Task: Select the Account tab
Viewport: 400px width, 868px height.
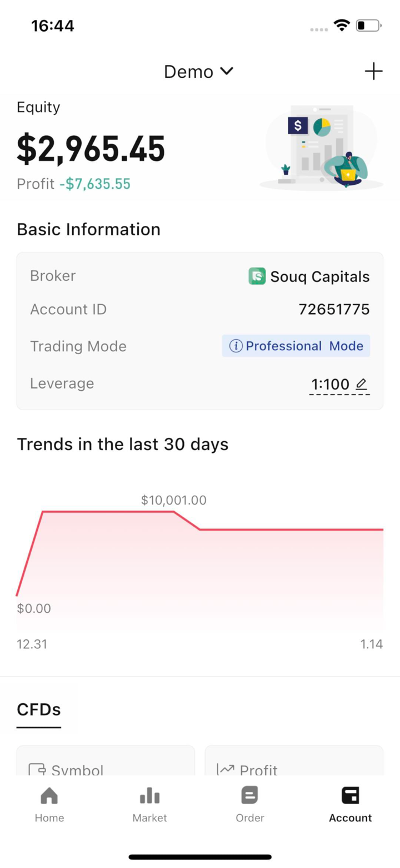Action: click(x=350, y=805)
